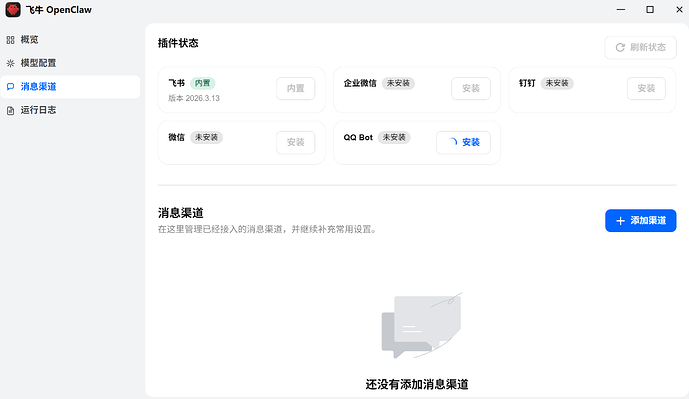
Task: Click the 版本 2026.3.13 text
Action: pyautogui.click(x=194, y=98)
